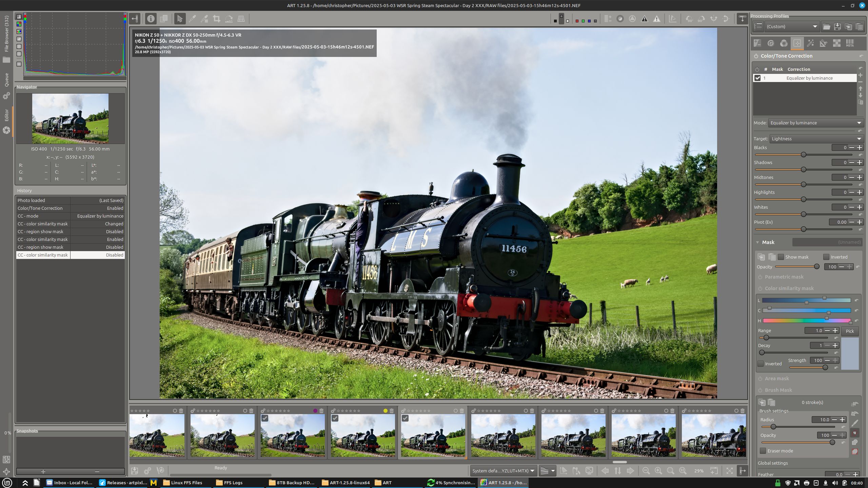The image size is (868, 488).
Task: Collapse the Mask section expander
Action: pyautogui.click(x=757, y=242)
